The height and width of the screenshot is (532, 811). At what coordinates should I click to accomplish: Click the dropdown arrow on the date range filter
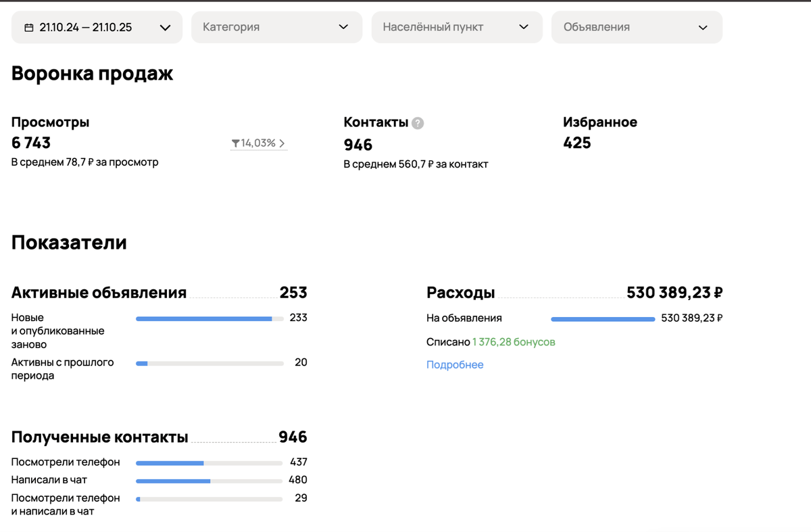coord(165,27)
